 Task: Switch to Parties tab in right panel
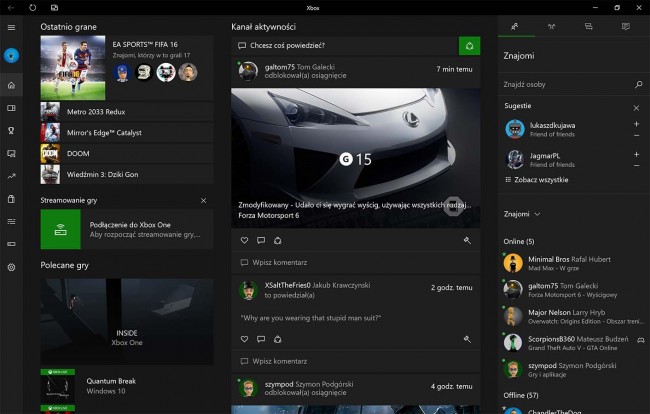pyautogui.click(x=551, y=27)
